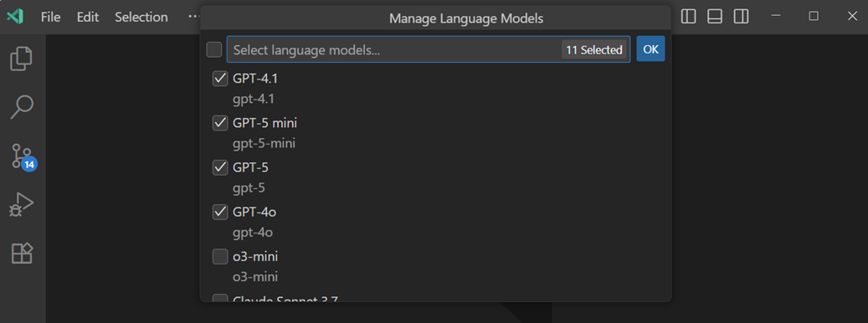
Task: Open Source Control view with 14 badge
Action: tap(23, 157)
